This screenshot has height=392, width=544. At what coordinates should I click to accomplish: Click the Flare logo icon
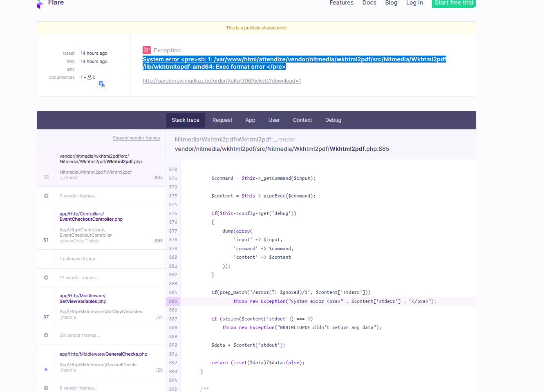[x=40, y=4]
